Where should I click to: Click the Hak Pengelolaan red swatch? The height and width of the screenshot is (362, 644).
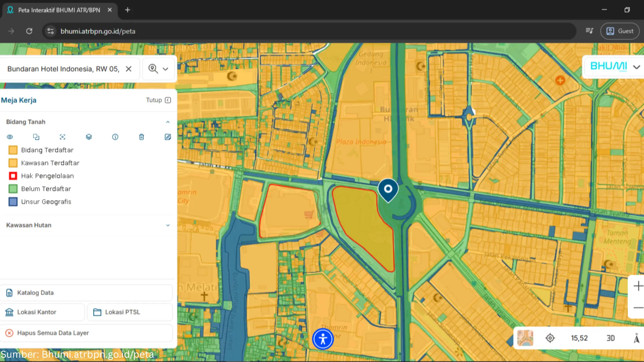pyautogui.click(x=13, y=176)
